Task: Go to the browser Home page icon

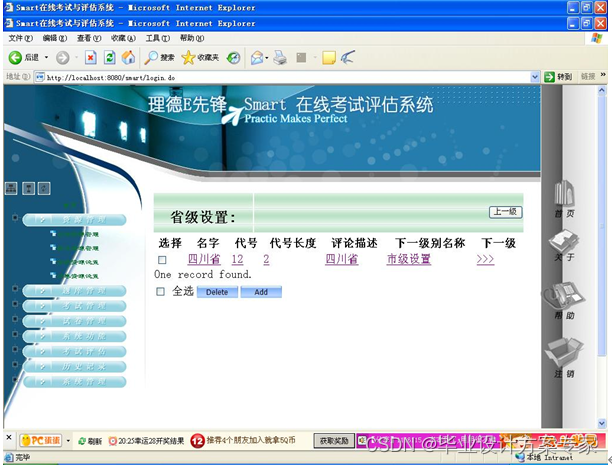Action: tap(128, 58)
